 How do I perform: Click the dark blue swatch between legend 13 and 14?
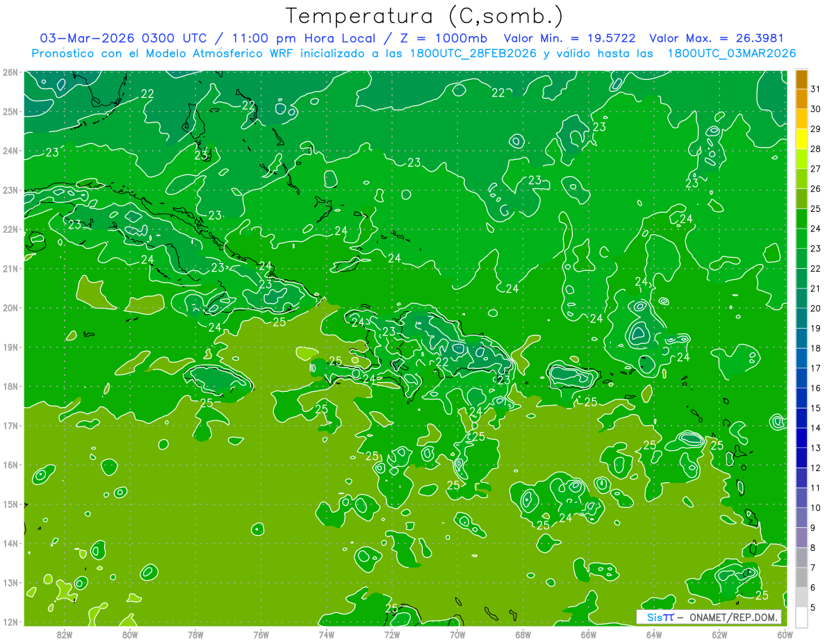[801, 438]
